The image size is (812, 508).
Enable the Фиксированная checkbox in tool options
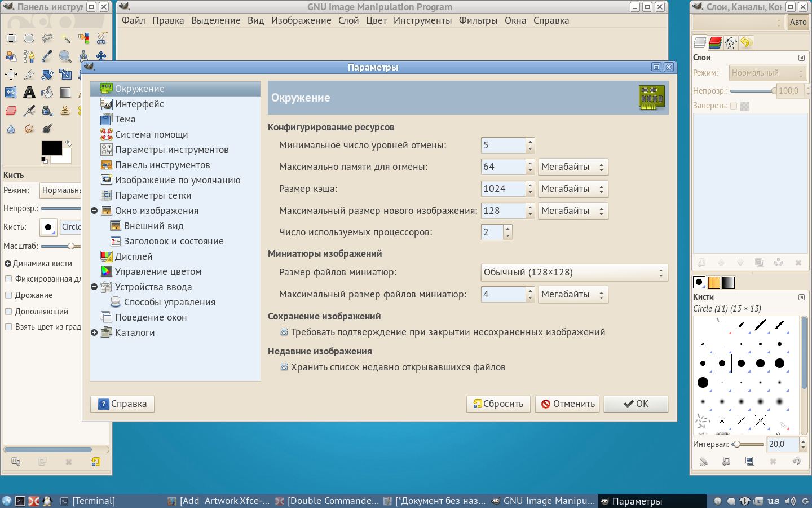(8, 279)
